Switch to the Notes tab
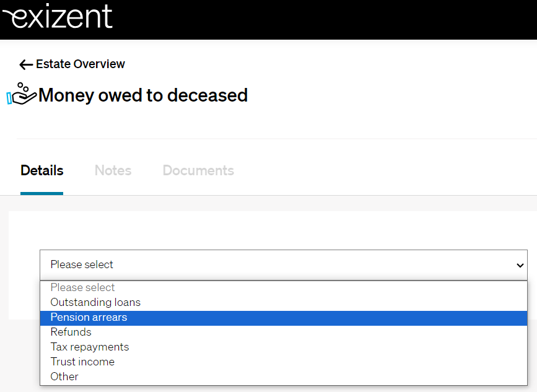 tap(113, 170)
